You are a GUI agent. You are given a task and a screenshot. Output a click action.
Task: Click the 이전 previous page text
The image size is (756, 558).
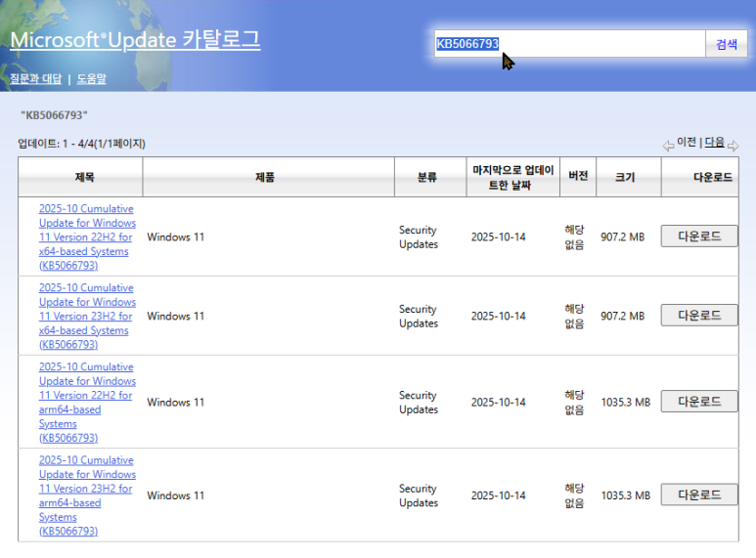point(687,142)
